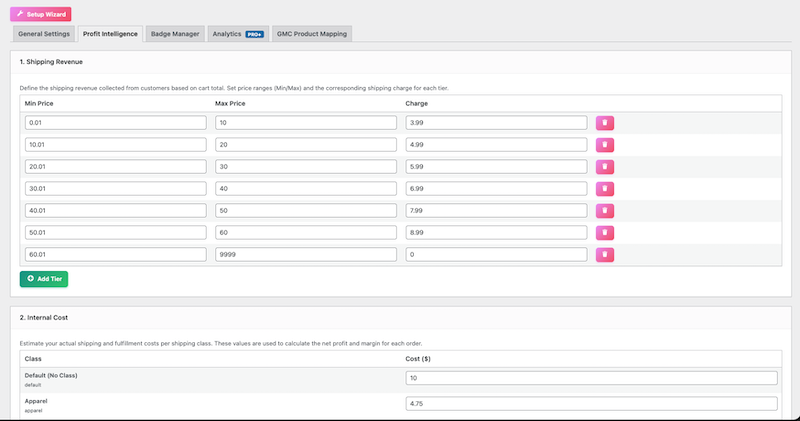
Task: Click the 'Max Price' column header
Action: tap(230, 103)
